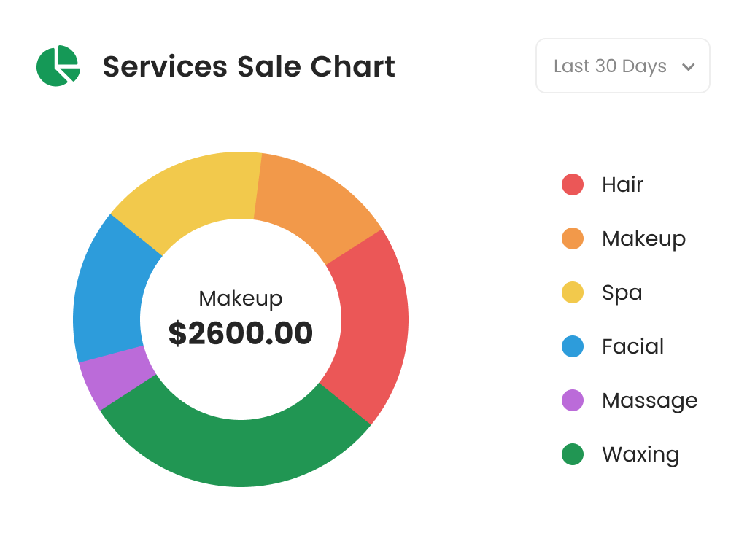This screenshot has height=560, width=747.
Task: Click the $2600.00 center value
Action: (x=241, y=332)
